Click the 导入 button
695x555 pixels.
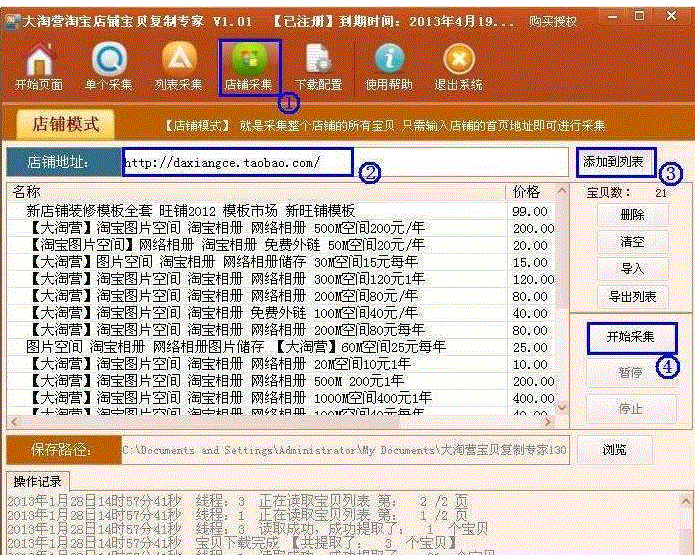click(x=632, y=269)
